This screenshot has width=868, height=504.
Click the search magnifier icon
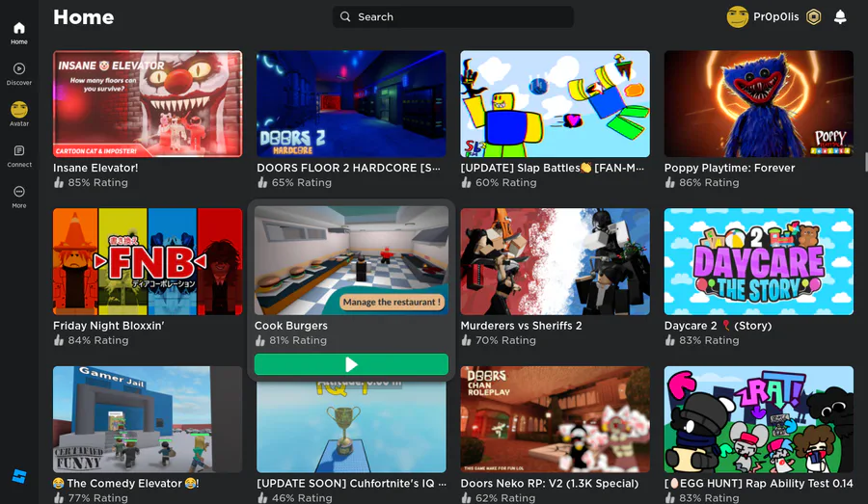(345, 16)
